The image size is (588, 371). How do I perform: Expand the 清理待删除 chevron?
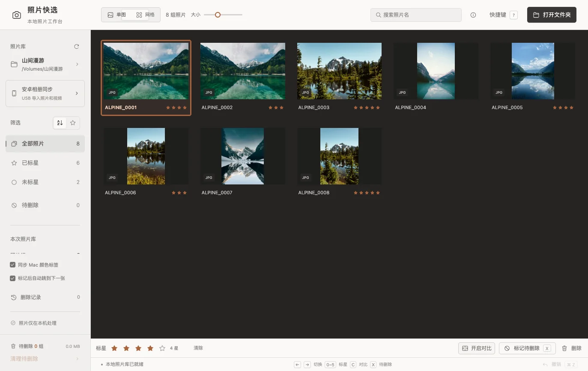78,359
